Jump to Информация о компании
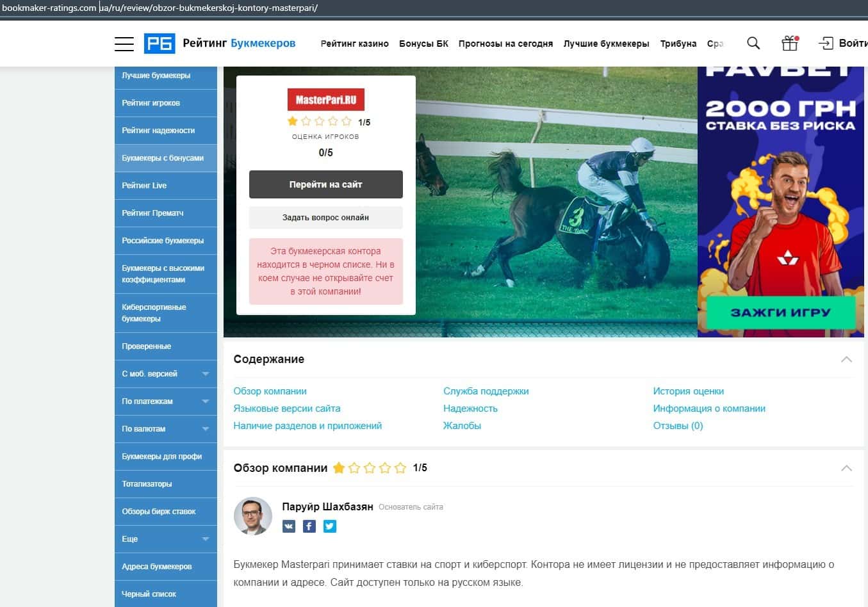This screenshot has height=607, width=868. pyautogui.click(x=709, y=409)
